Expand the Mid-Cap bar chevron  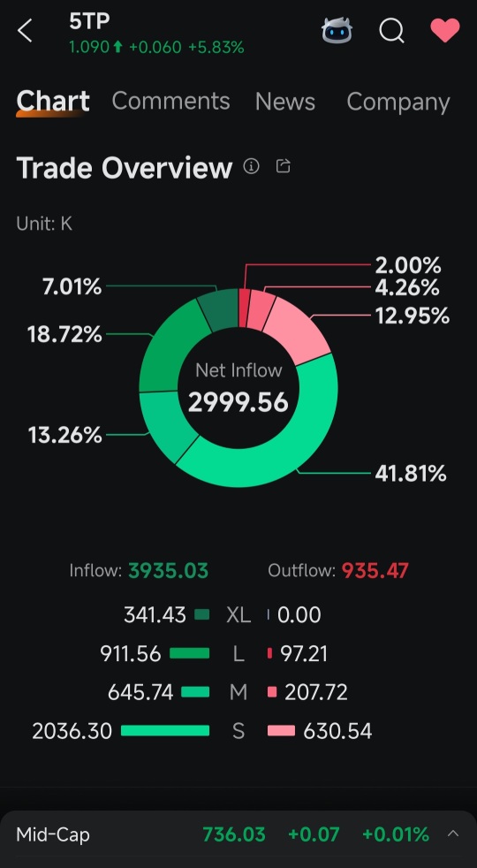452,834
